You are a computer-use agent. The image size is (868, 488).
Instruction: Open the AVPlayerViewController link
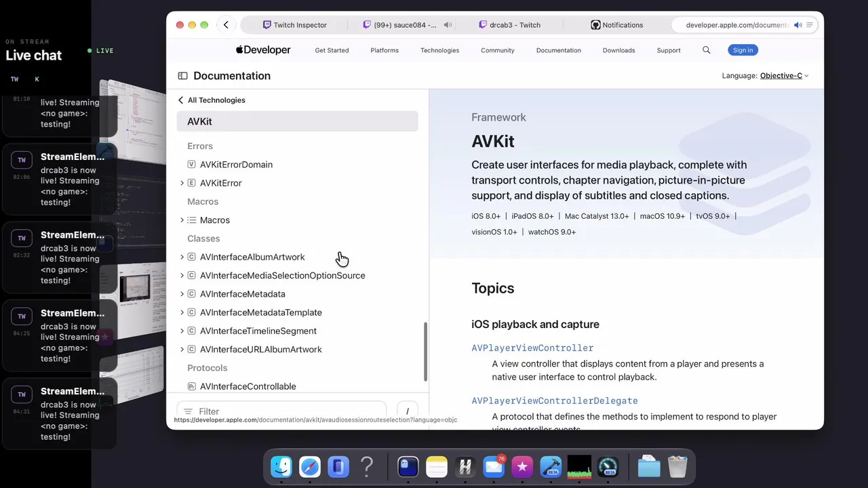tap(532, 348)
